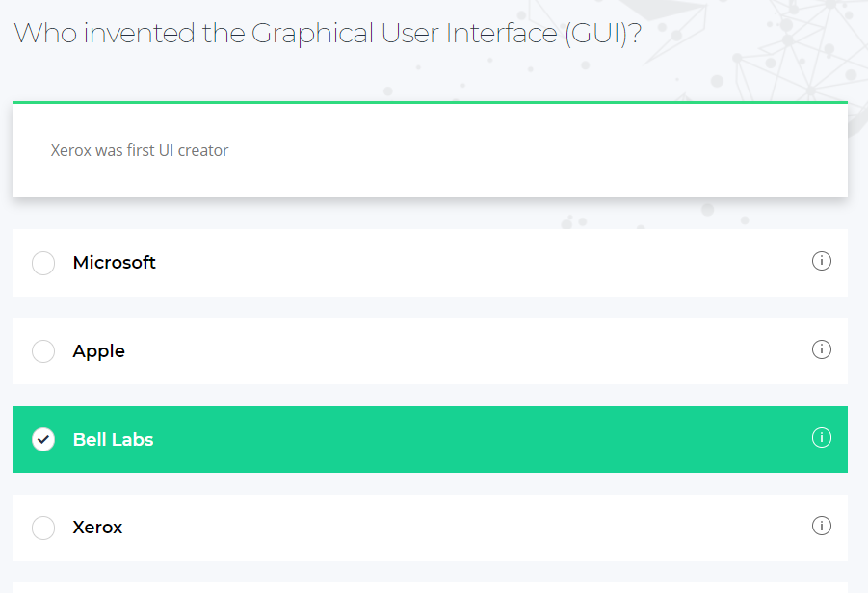Click the checked Bell Labs radio circle

tap(43, 440)
